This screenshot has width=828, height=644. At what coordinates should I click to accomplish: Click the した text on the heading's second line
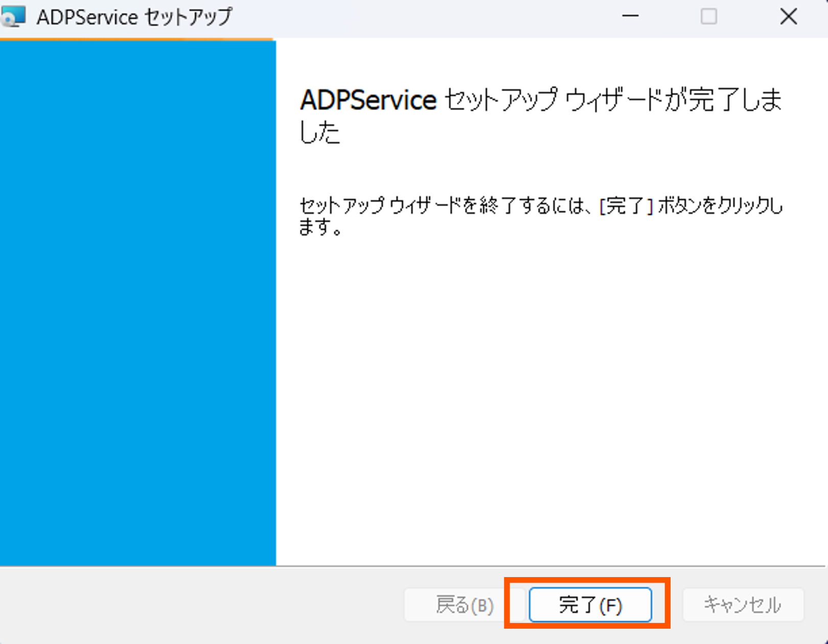(x=319, y=133)
